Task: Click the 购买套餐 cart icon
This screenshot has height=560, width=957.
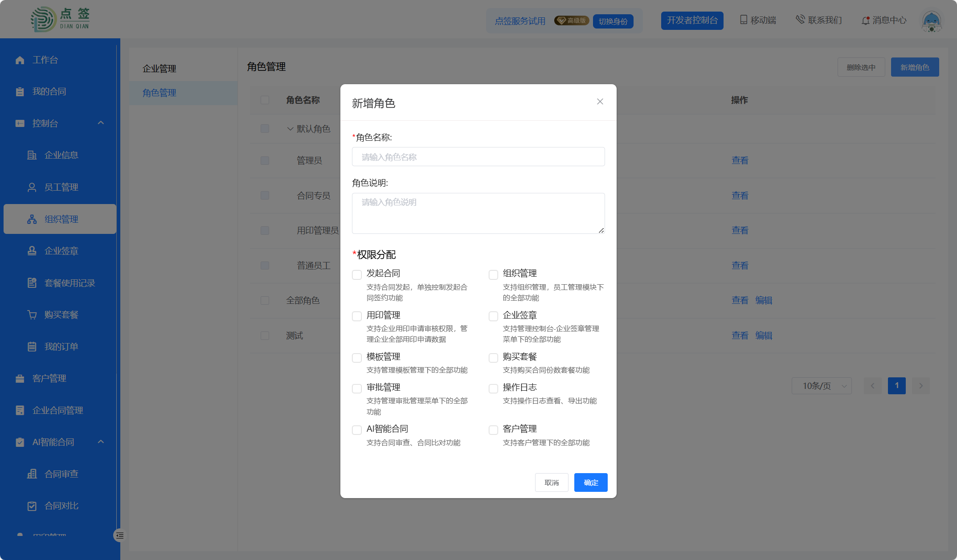Action: click(x=32, y=315)
